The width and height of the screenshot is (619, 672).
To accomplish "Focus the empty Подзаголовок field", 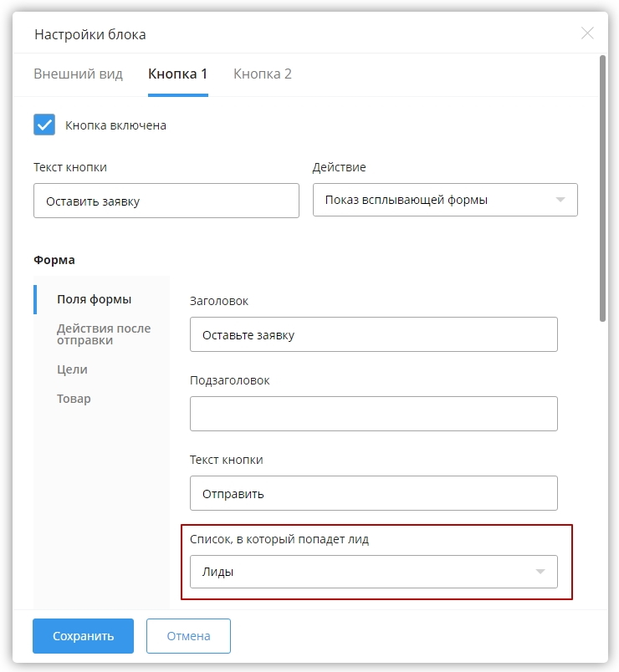I will click(x=373, y=414).
